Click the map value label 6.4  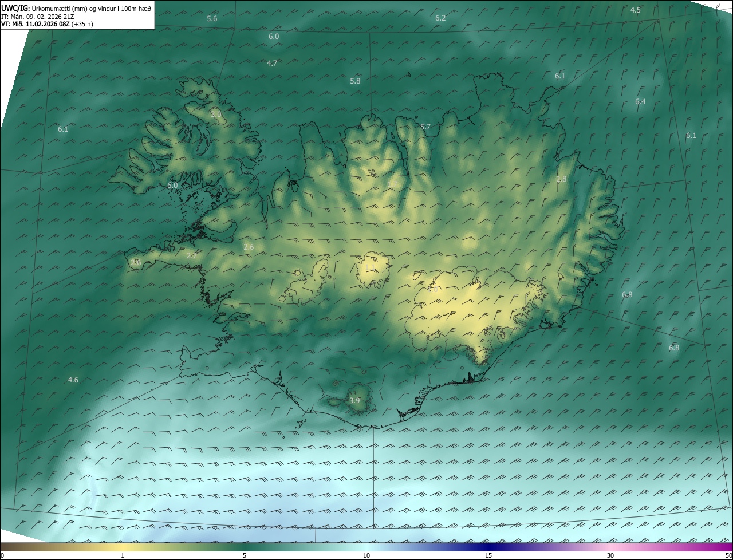pyautogui.click(x=640, y=102)
